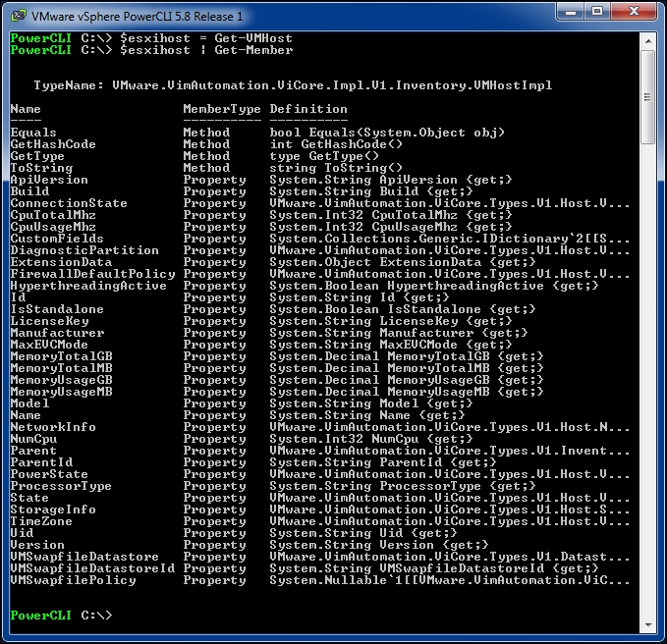Click the 'PowerState' property name
The image size is (667, 644).
[49, 474]
